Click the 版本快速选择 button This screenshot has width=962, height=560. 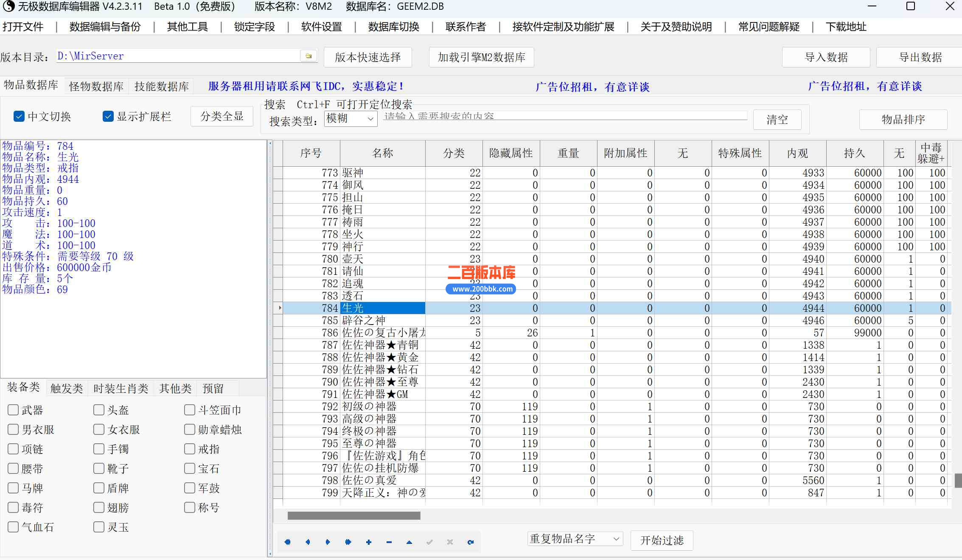(x=367, y=57)
